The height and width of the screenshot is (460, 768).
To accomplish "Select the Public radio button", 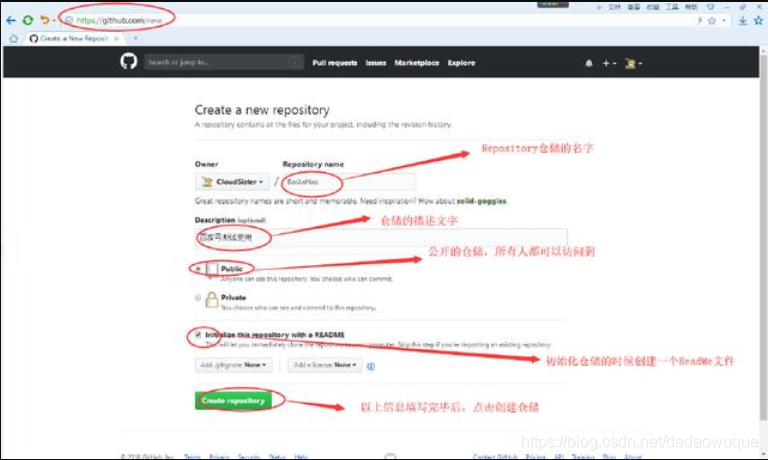I will tap(198, 269).
